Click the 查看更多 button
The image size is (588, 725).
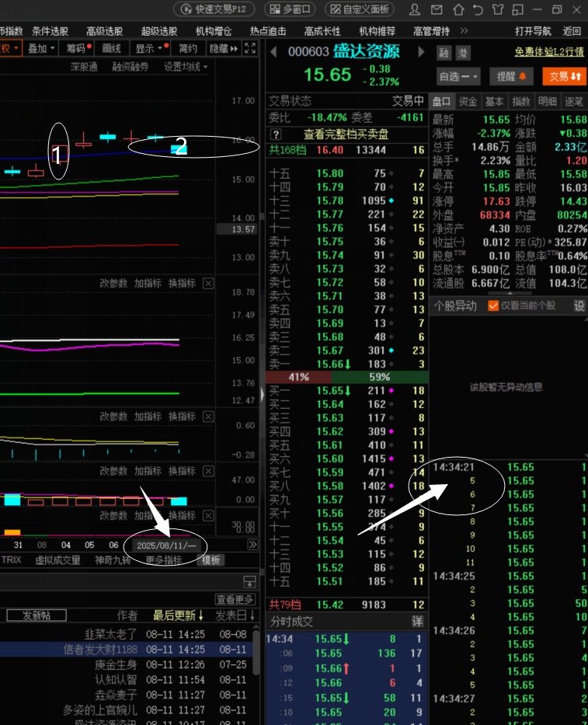click(x=235, y=600)
